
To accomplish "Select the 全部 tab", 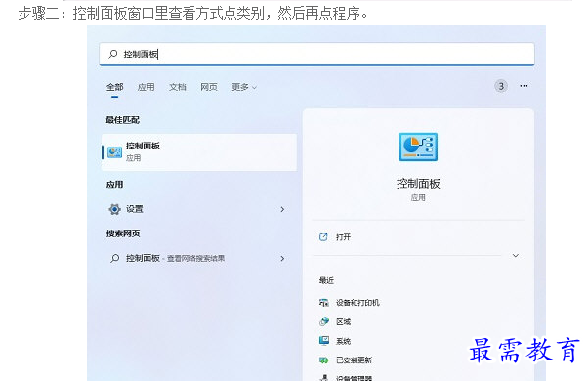I will coord(114,87).
